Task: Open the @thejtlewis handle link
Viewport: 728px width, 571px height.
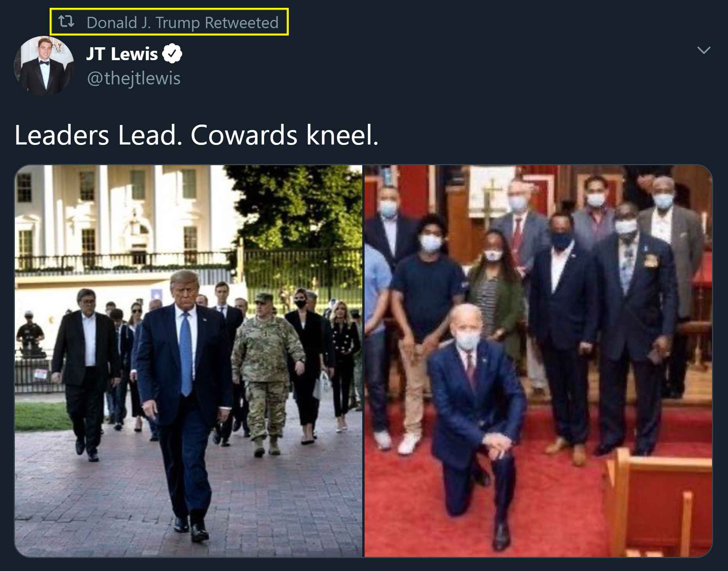Action: 133,79
